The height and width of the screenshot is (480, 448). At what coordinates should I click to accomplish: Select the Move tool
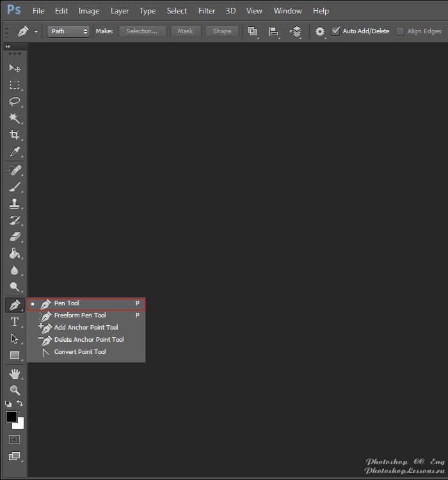[x=14, y=68]
